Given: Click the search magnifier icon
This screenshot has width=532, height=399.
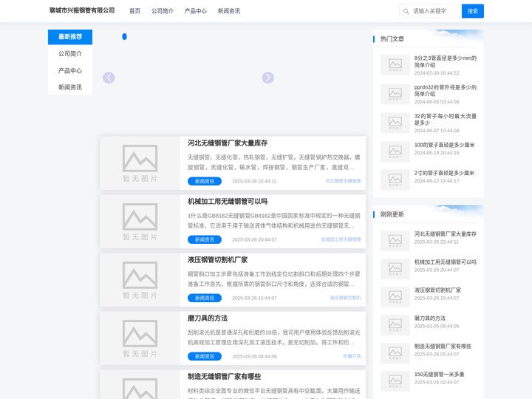Looking at the screenshot, I should (x=406, y=11).
